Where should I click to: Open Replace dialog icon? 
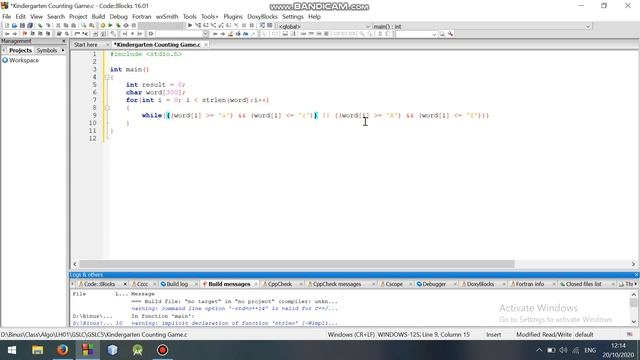(x=92, y=26)
